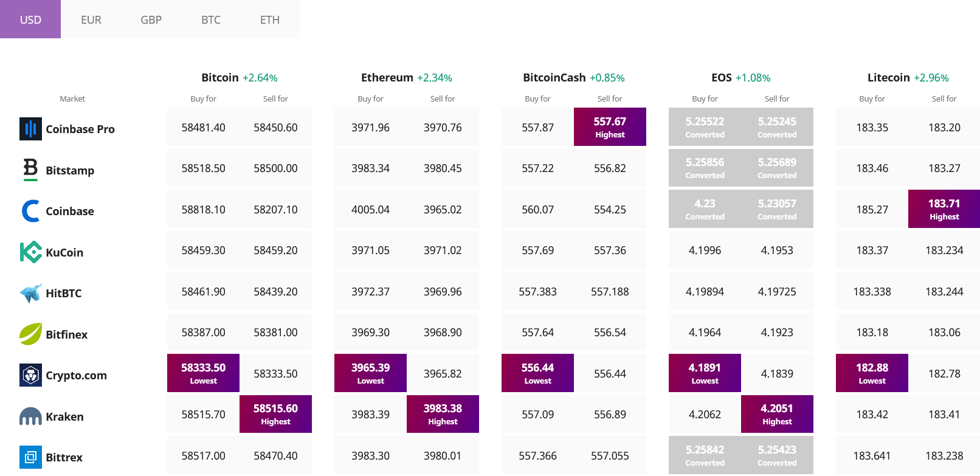Click Litecoin +2.96% change percentage
This screenshot has height=476, width=980.
(931, 78)
